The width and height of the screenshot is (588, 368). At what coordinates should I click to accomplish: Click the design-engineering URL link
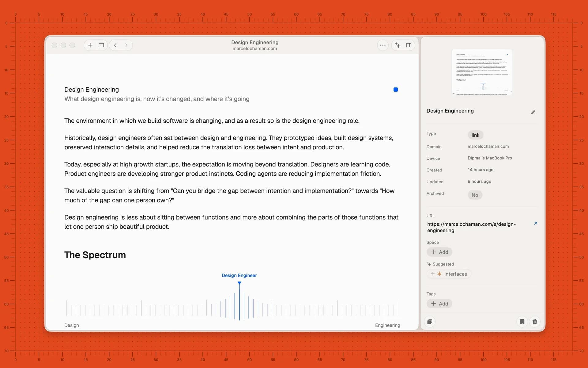click(x=471, y=227)
